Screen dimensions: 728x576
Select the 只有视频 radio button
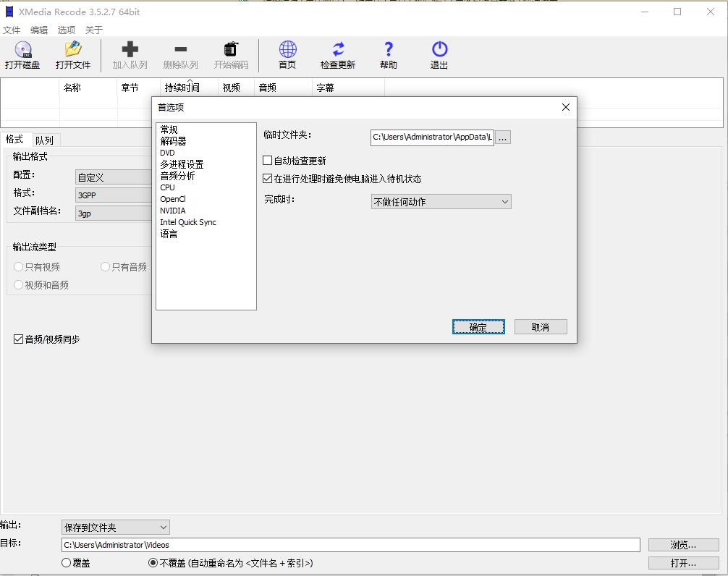18,266
